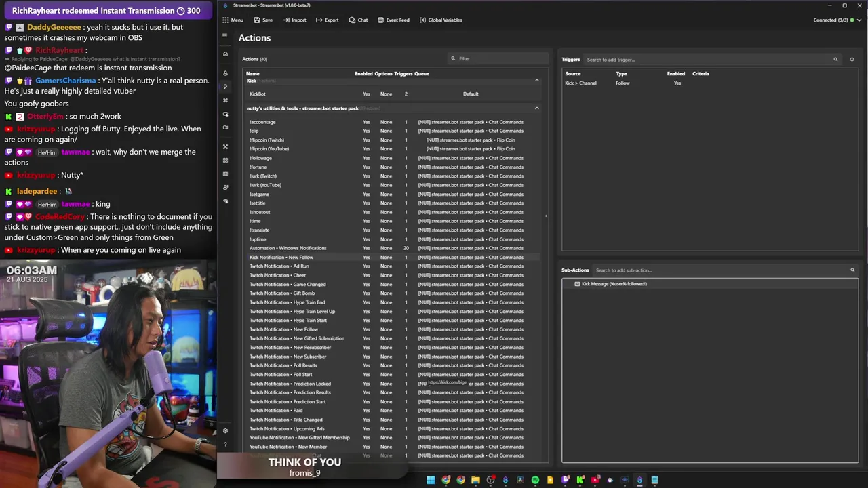
Task: Open the help question mark icon in the sidebar
Action: point(225,445)
